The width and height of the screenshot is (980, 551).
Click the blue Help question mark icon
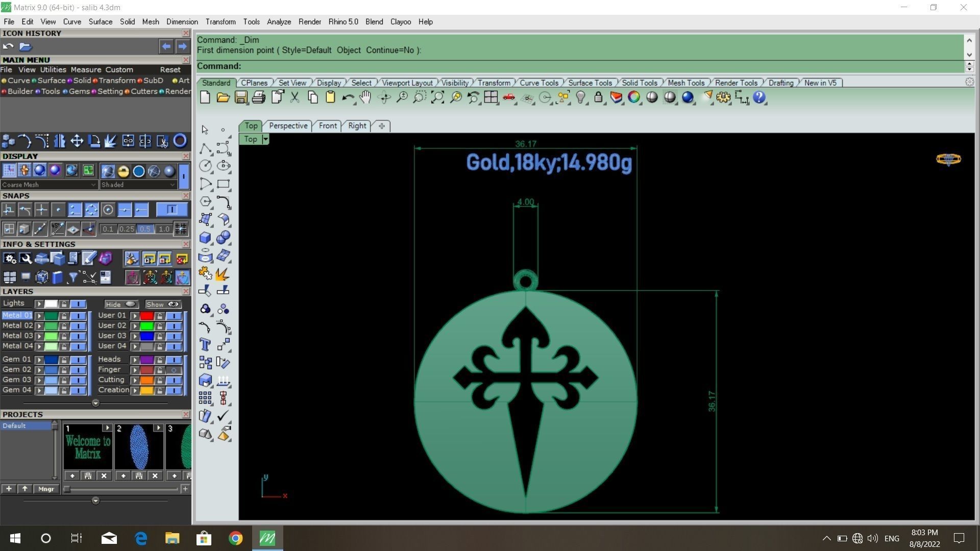coord(759,97)
